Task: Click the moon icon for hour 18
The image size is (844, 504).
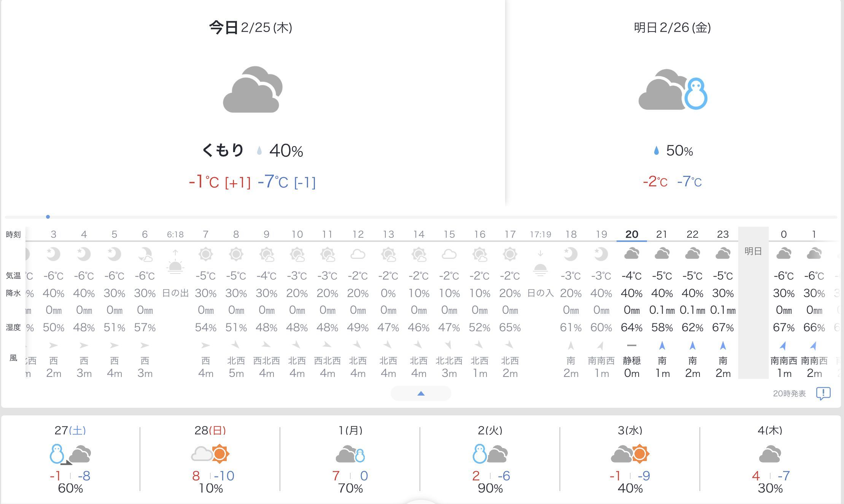Action: [571, 254]
